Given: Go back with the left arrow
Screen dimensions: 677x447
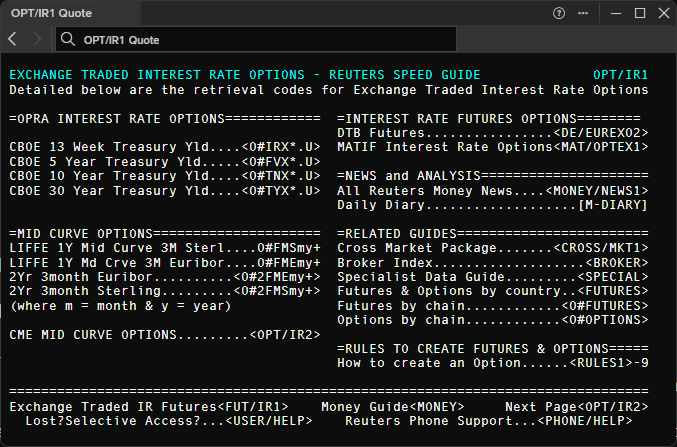Looking at the screenshot, I should click(13, 39).
